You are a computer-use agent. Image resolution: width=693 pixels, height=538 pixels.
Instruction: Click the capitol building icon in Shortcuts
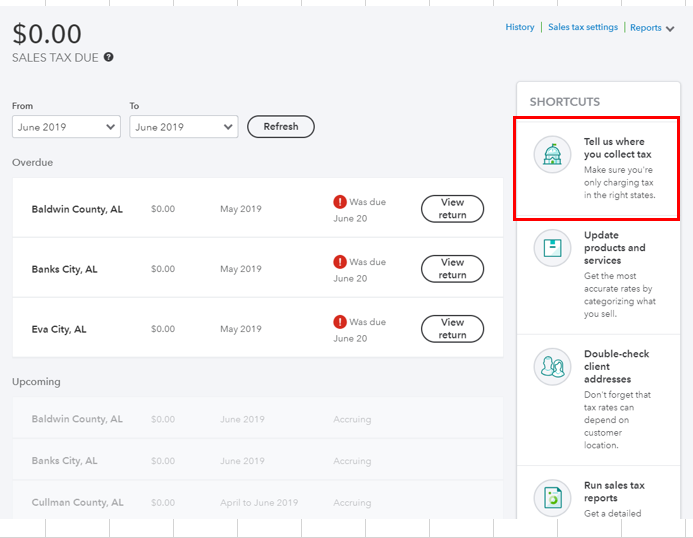coord(552,154)
